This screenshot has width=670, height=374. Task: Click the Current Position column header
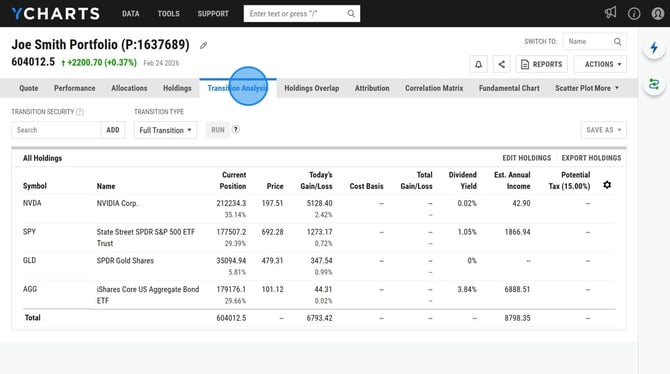tap(233, 180)
